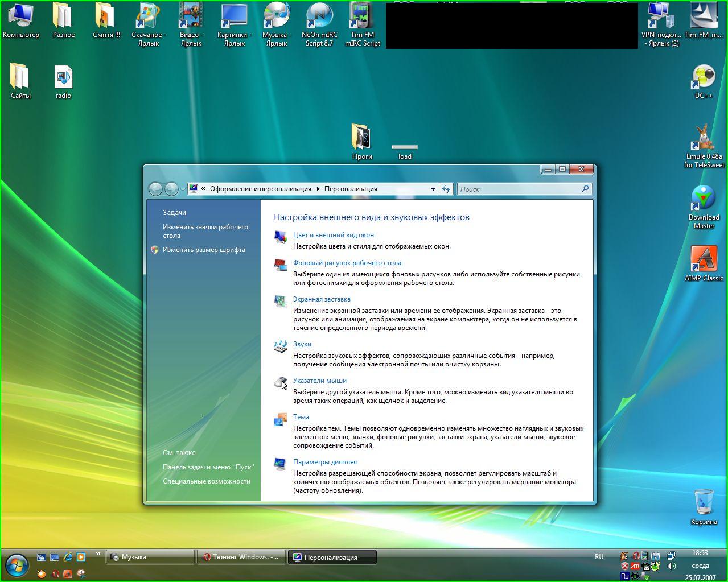Open the Экранная заставка settings link
728x582 pixels.
pyautogui.click(x=322, y=299)
